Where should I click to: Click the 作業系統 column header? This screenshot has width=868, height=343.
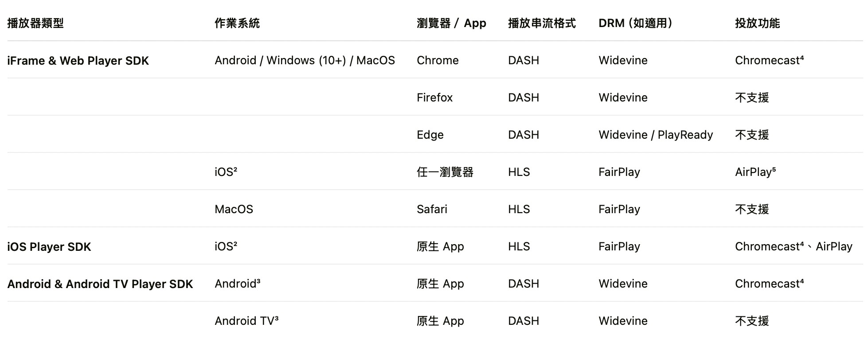pyautogui.click(x=237, y=23)
